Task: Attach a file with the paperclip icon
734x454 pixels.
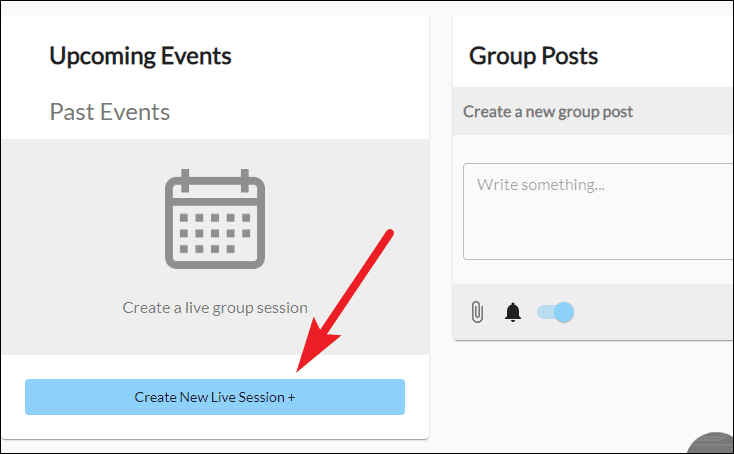Action: click(477, 312)
